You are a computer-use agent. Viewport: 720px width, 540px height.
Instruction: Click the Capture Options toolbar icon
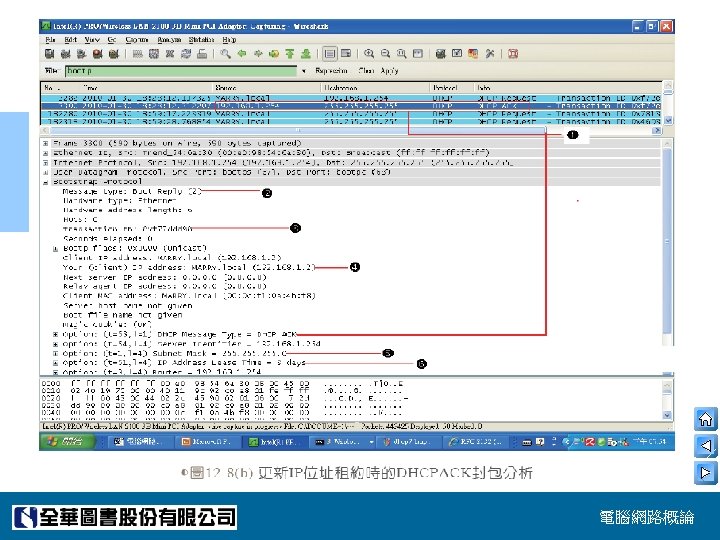[x=66, y=54]
